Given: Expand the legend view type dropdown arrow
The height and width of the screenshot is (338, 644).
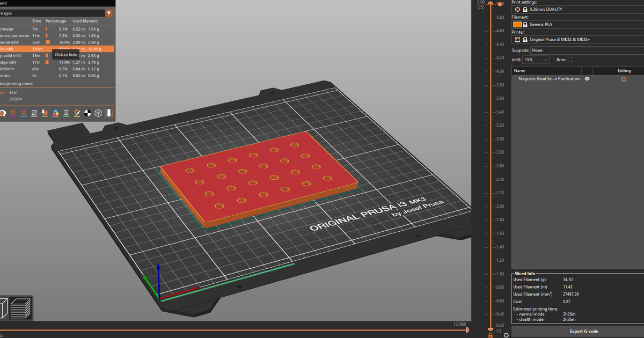Looking at the screenshot, I should (109, 13).
